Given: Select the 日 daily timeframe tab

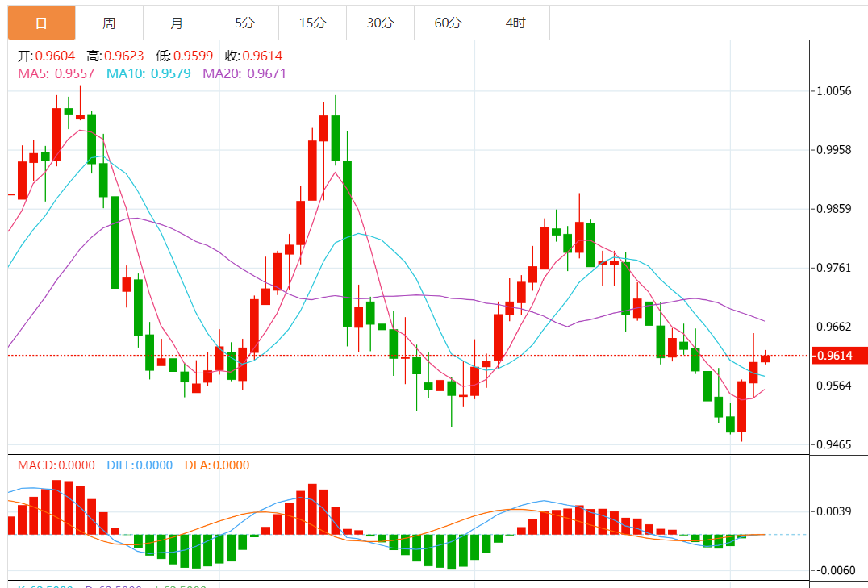Looking at the screenshot, I should coord(41,23).
